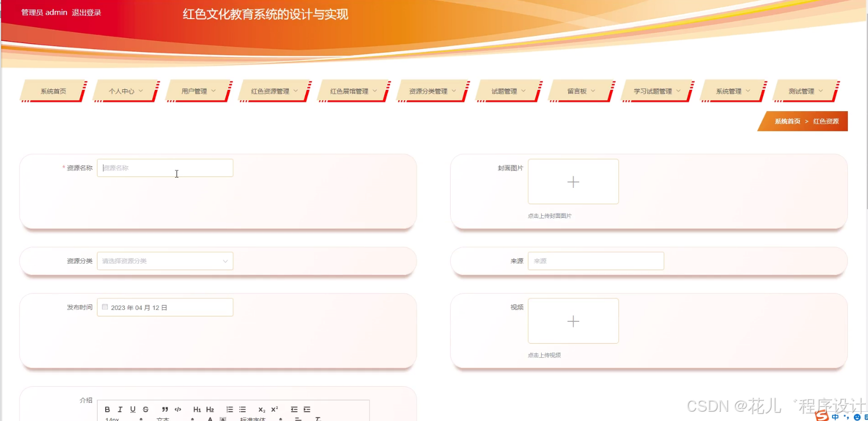The image size is (868, 421).
Task: Expand the 留言板 menu
Action: [581, 91]
